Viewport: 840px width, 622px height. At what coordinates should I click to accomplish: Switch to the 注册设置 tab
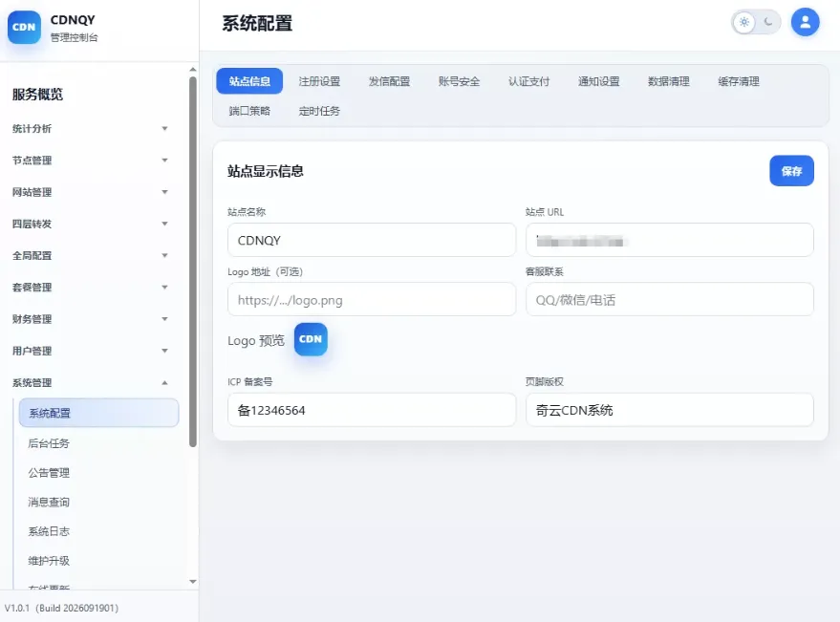(319, 81)
